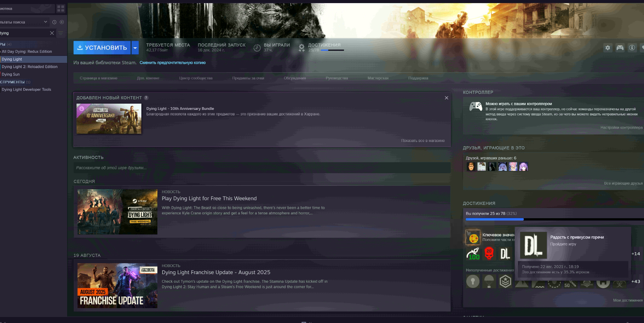This screenshot has height=323, width=644.
Task: Click the recent activity clock filter icon
Action: coord(54,22)
